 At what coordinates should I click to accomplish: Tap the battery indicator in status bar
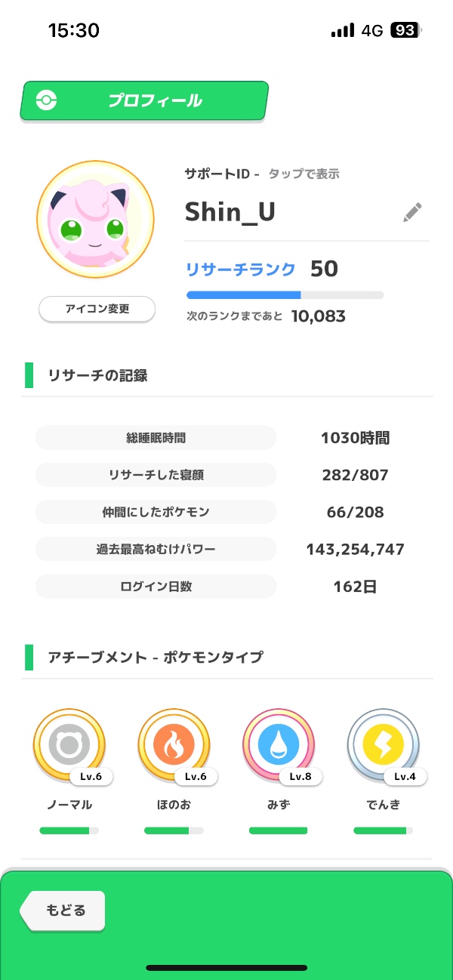406,31
